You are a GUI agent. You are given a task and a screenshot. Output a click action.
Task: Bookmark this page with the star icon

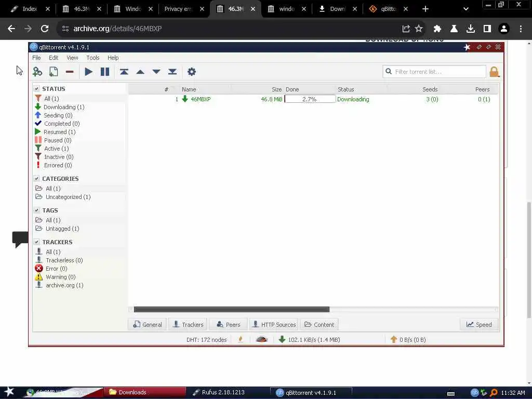(419, 29)
